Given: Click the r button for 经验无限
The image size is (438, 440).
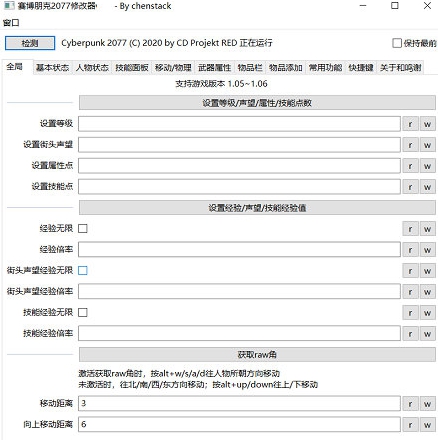Looking at the screenshot, I should click(410, 229).
